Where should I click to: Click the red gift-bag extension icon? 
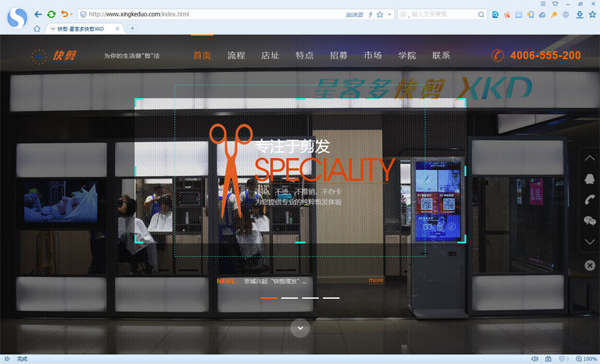(x=507, y=14)
